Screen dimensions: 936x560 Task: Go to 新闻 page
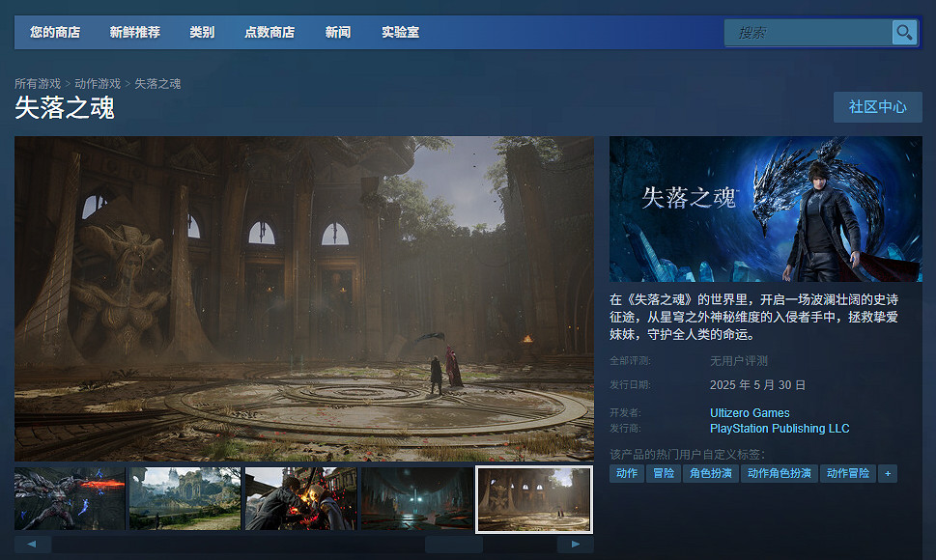click(x=338, y=33)
